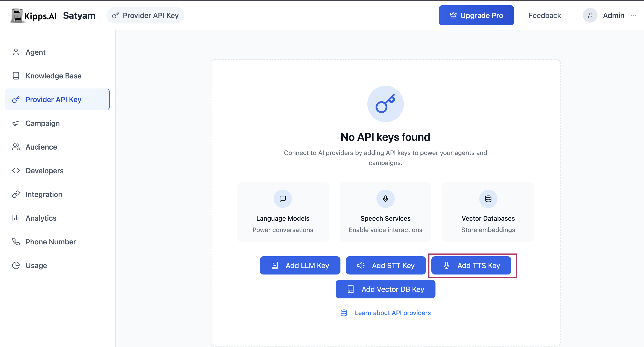Click the Speech Services microphone icon
Screen dimensions: 644x347
click(385, 199)
